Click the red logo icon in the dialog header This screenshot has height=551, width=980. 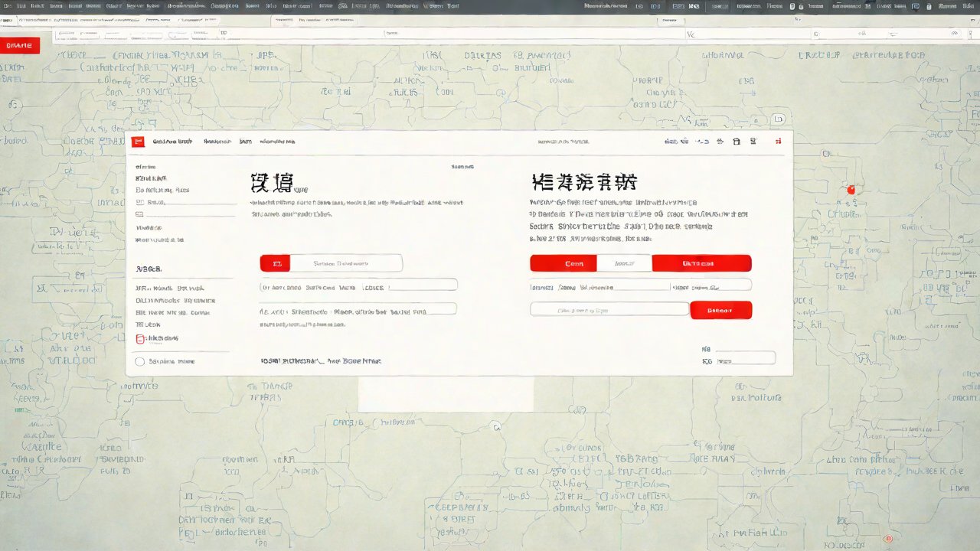tap(138, 142)
